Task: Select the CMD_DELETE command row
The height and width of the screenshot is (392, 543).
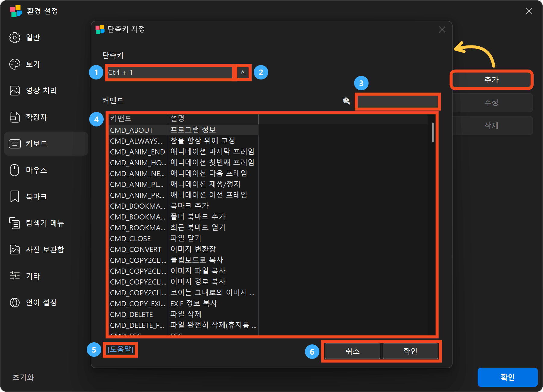Action: [184, 314]
